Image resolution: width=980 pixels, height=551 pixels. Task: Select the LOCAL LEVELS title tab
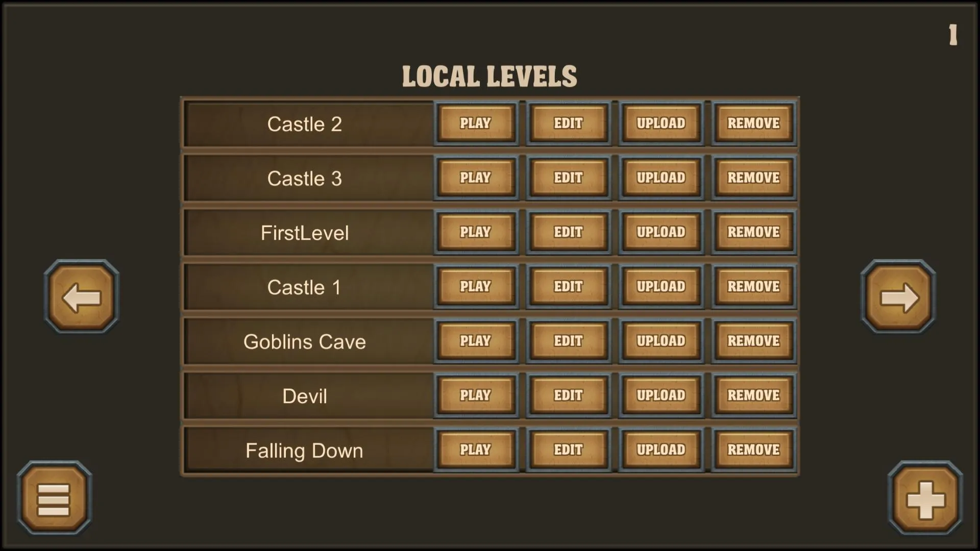pyautogui.click(x=490, y=77)
